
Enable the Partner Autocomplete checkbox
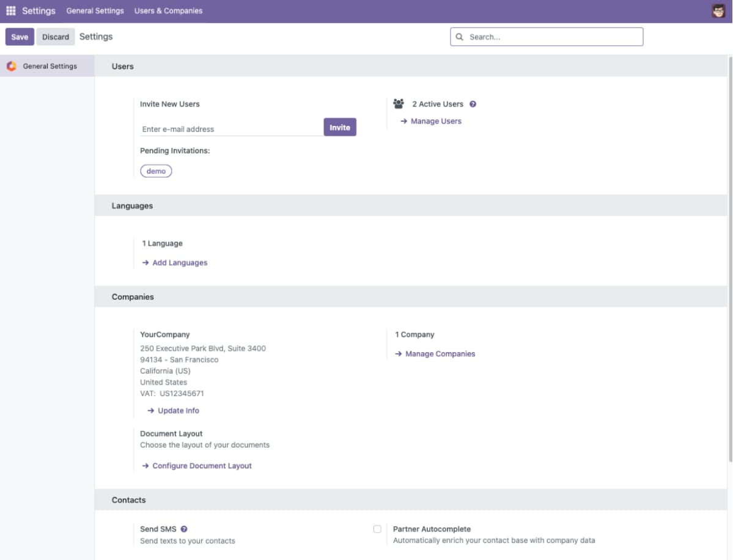coord(377,528)
